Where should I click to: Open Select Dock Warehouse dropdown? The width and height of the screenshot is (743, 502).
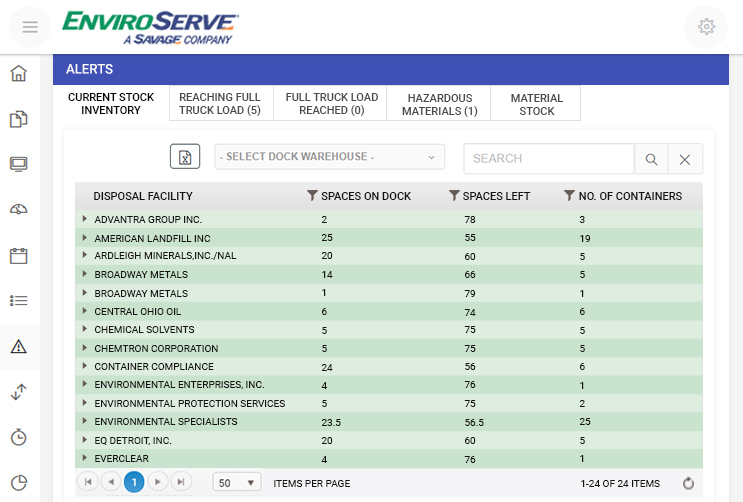(330, 156)
